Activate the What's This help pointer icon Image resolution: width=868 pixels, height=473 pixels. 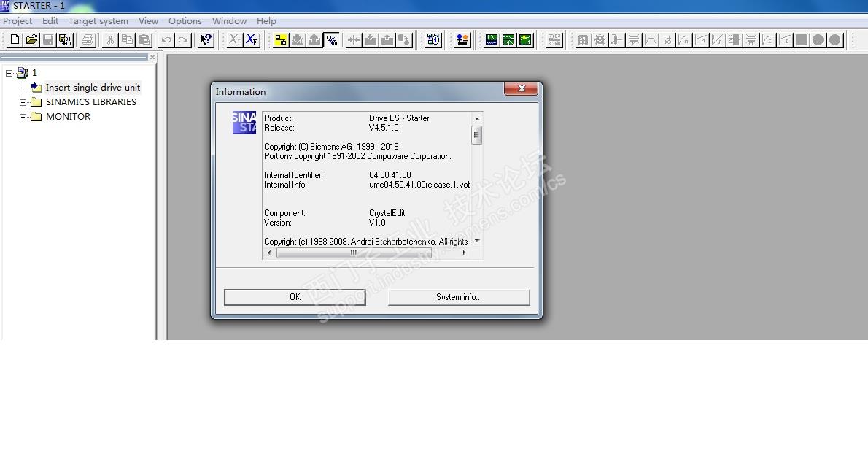[206, 40]
